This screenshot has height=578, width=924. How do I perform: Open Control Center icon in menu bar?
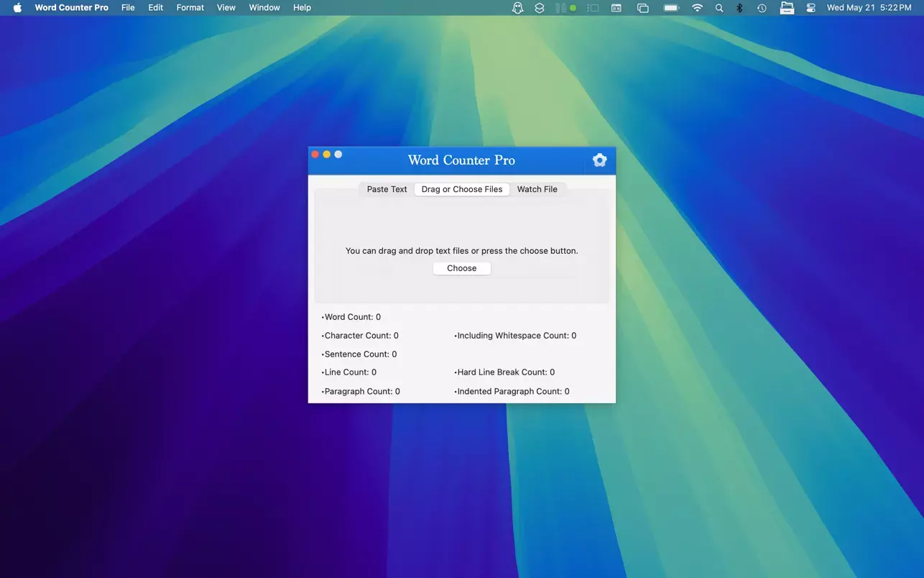[x=811, y=8]
